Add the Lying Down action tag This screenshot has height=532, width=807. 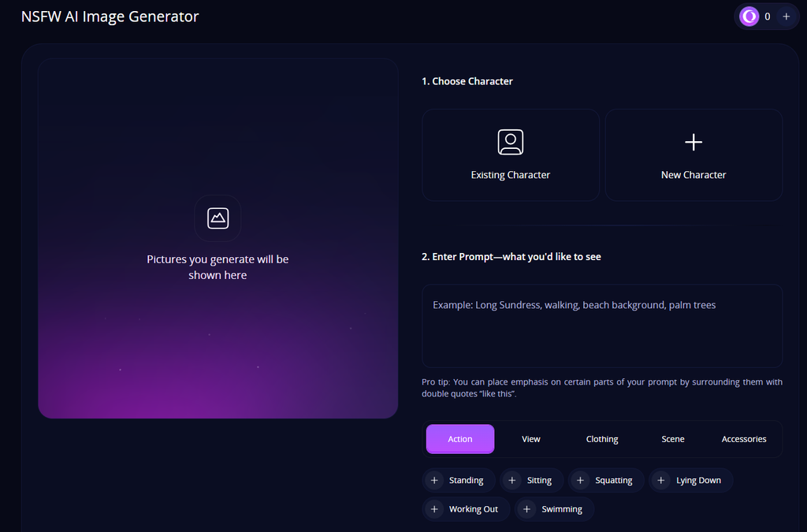[690, 480]
